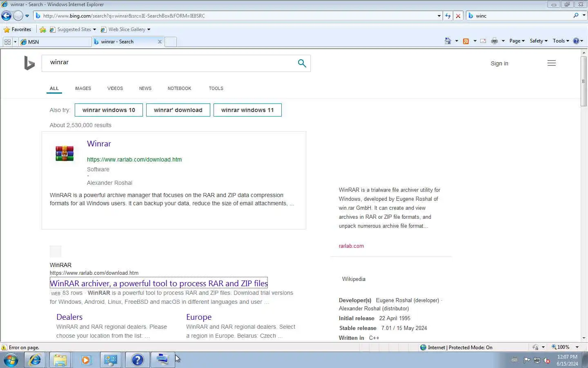This screenshot has width=588, height=368.
Task: Open the search provider dropdown arrow
Action: point(584,16)
